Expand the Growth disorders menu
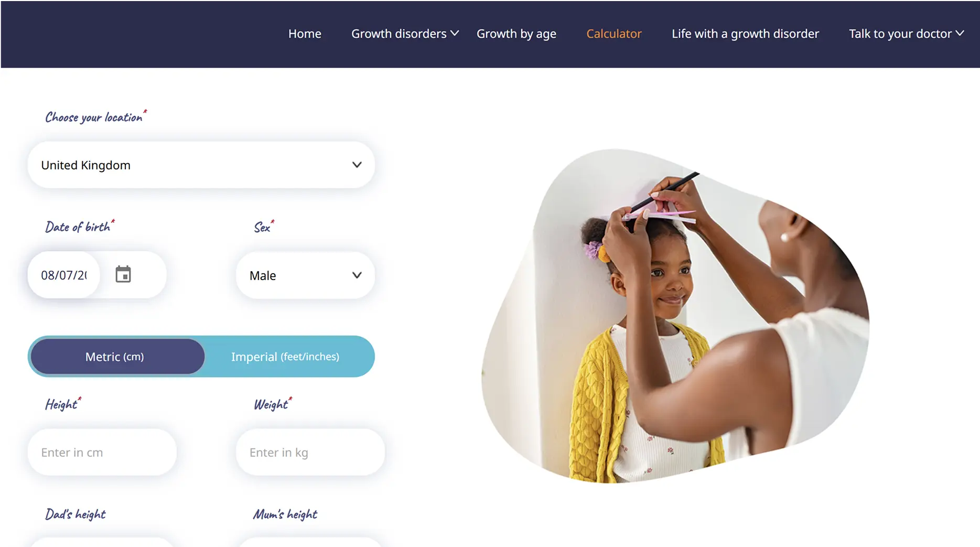The width and height of the screenshot is (980, 547). coord(399,34)
